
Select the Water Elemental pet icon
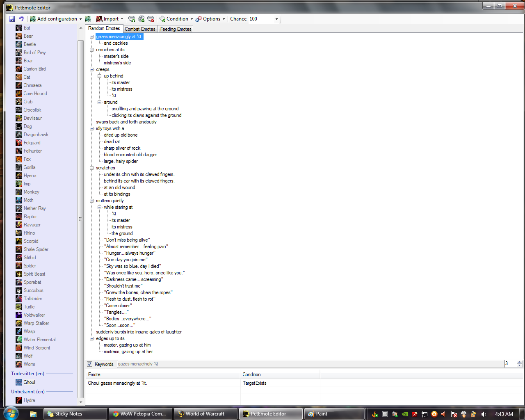(x=19, y=340)
